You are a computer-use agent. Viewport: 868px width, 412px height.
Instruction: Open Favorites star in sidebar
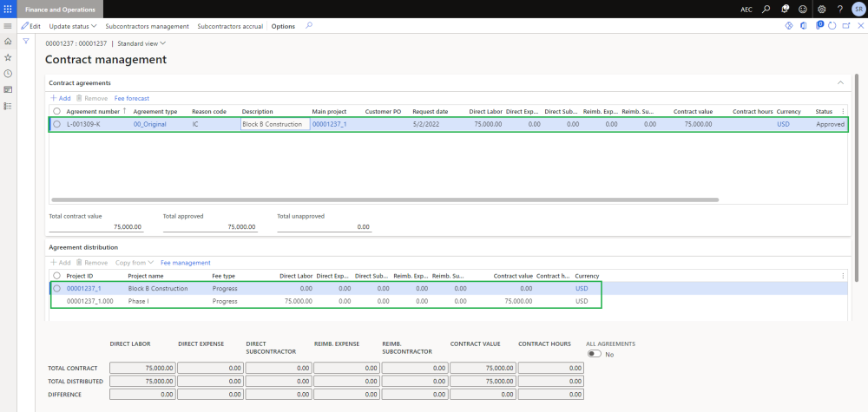click(x=8, y=57)
